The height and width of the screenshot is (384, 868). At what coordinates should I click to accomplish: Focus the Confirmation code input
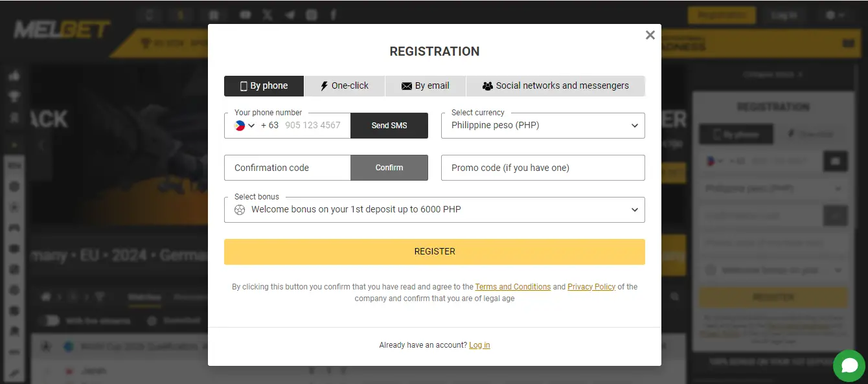pos(287,168)
